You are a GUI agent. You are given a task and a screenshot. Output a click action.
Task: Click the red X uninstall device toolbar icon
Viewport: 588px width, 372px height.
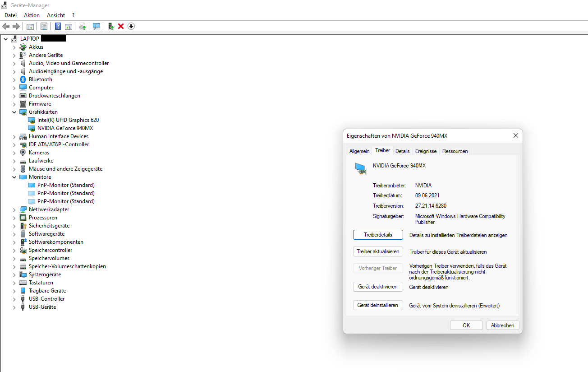121,26
